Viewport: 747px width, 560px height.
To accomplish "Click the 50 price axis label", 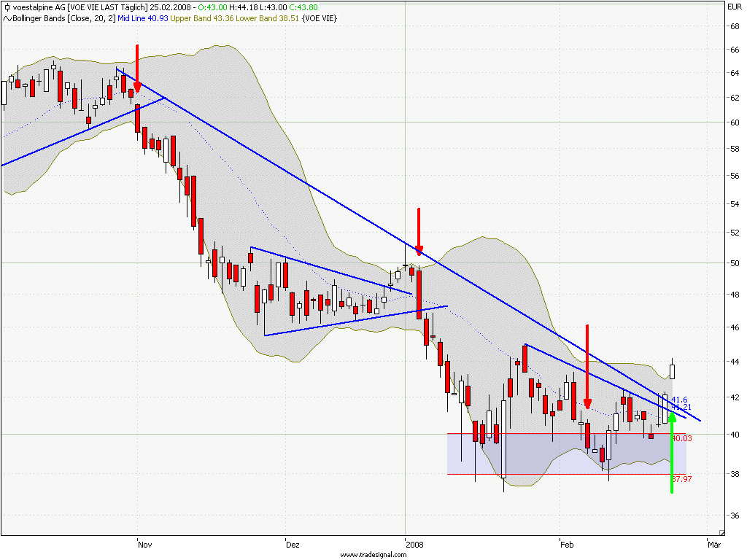I will pyautogui.click(x=735, y=262).
